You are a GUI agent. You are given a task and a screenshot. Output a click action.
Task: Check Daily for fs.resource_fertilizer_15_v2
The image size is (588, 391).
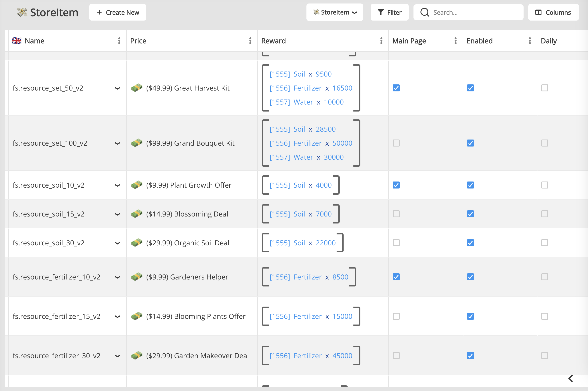(545, 316)
